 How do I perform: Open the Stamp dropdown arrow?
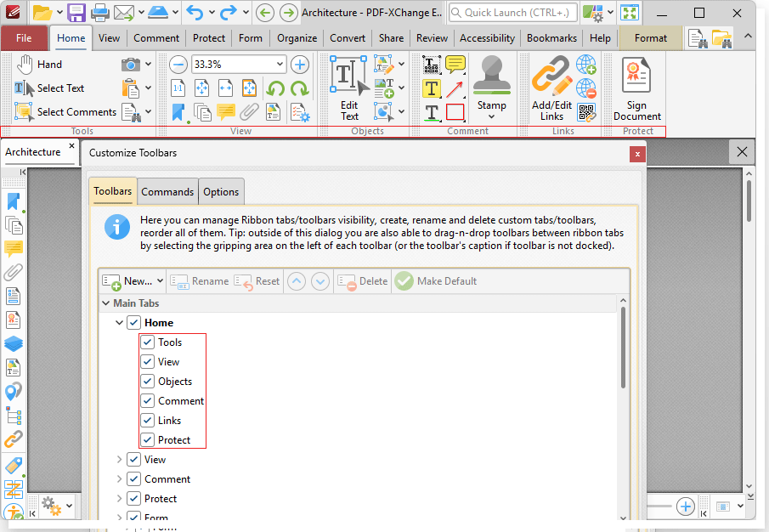click(x=491, y=116)
